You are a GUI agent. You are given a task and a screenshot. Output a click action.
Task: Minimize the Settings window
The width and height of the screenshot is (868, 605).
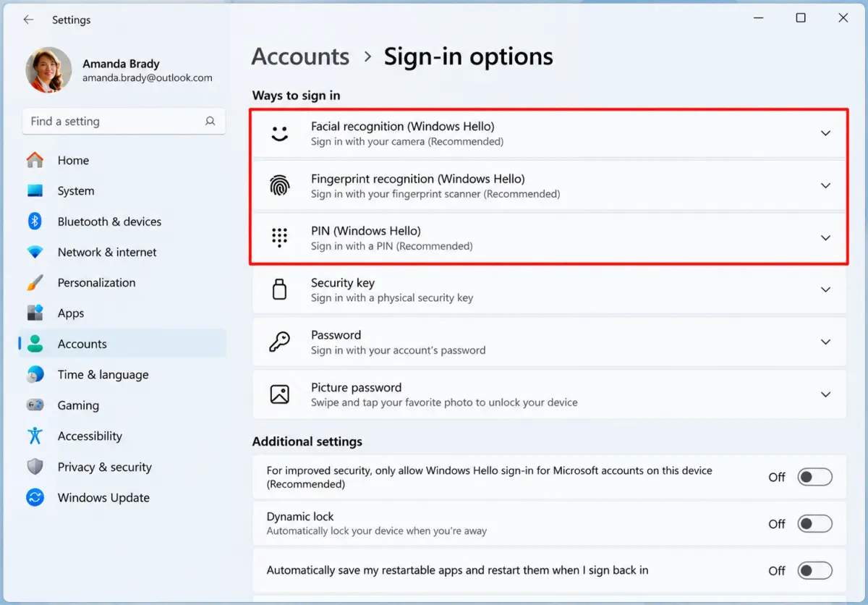click(x=759, y=18)
